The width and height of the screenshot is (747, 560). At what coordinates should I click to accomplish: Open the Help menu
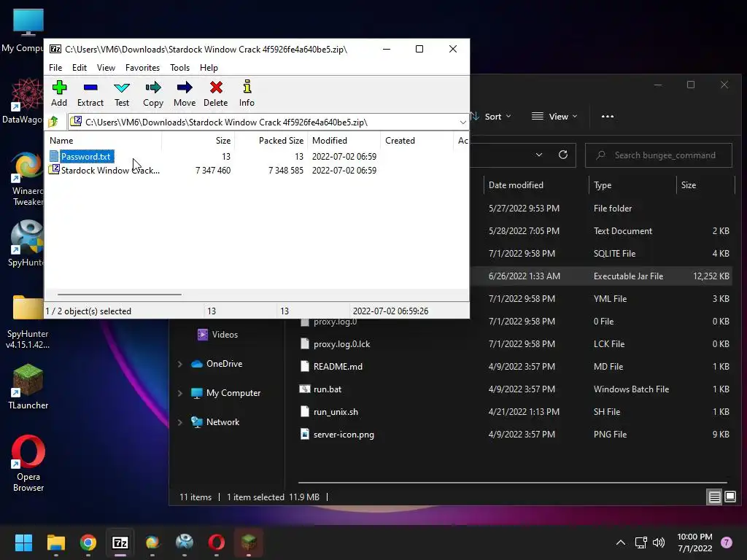pyautogui.click(x=209, y=68)
